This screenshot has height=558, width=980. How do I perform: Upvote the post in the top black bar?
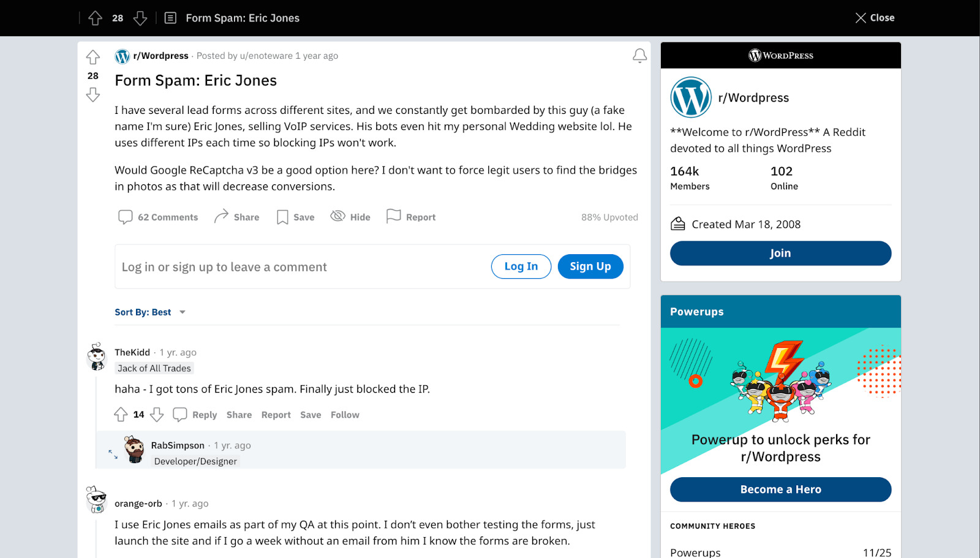coord(95,18)
